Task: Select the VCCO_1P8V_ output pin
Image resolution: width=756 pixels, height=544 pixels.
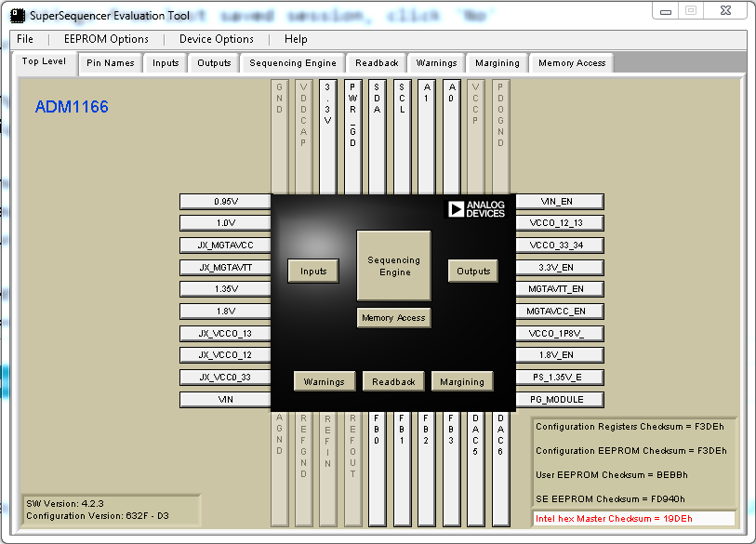Action: pyautogui.click(x=559, y=333)
